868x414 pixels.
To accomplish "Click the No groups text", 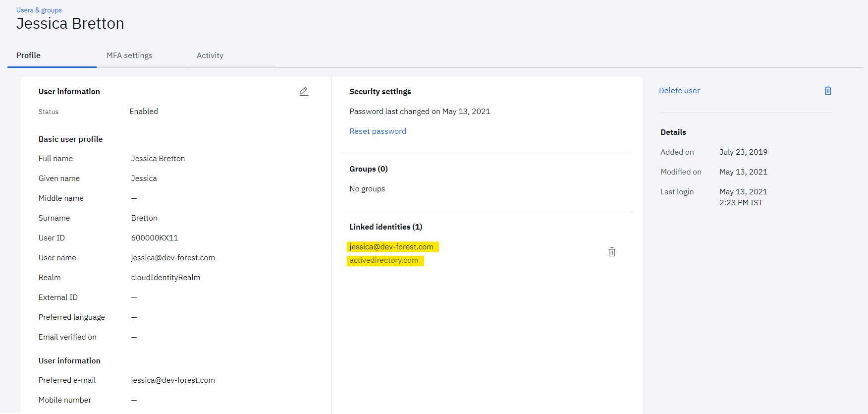I will [x=367, y=189].
